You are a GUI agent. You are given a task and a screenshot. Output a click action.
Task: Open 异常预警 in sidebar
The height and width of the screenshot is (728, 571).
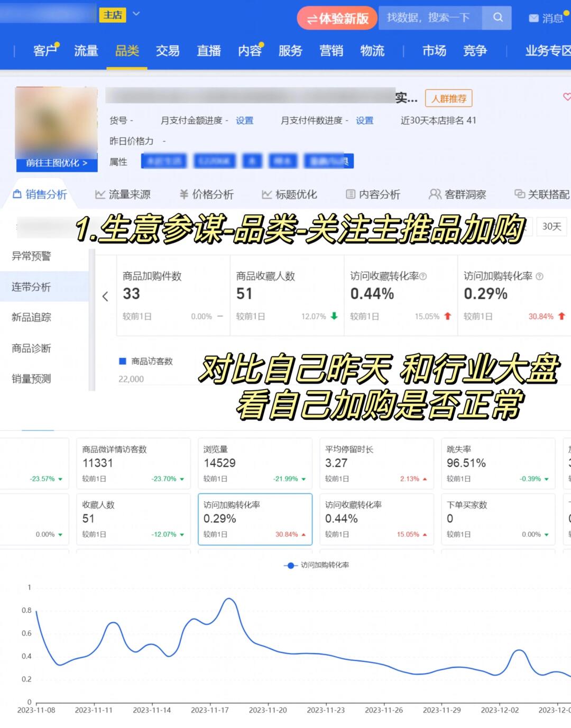point(31,256)
